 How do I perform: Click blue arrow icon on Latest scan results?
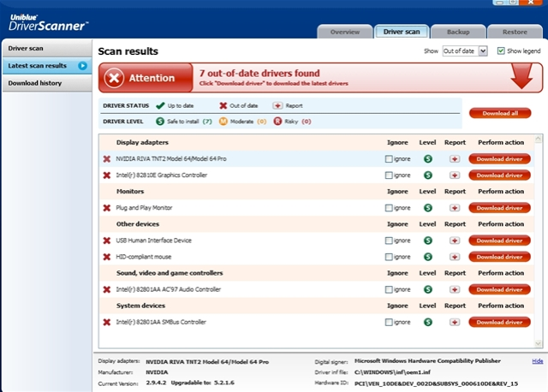point(82,66)
